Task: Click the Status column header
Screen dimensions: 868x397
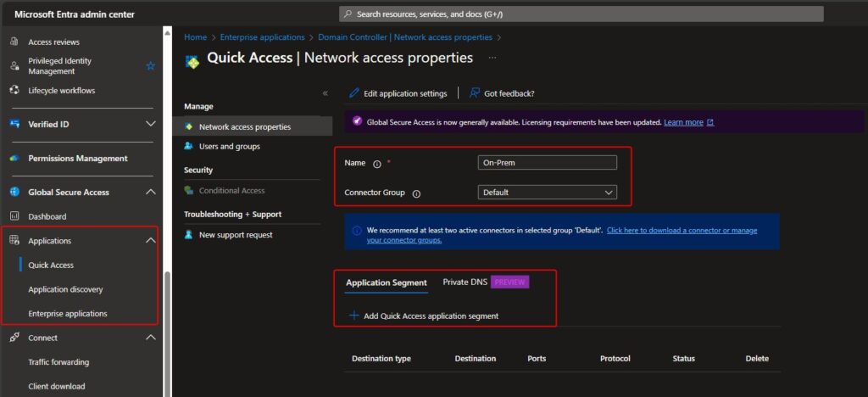Action: point(684,359)
